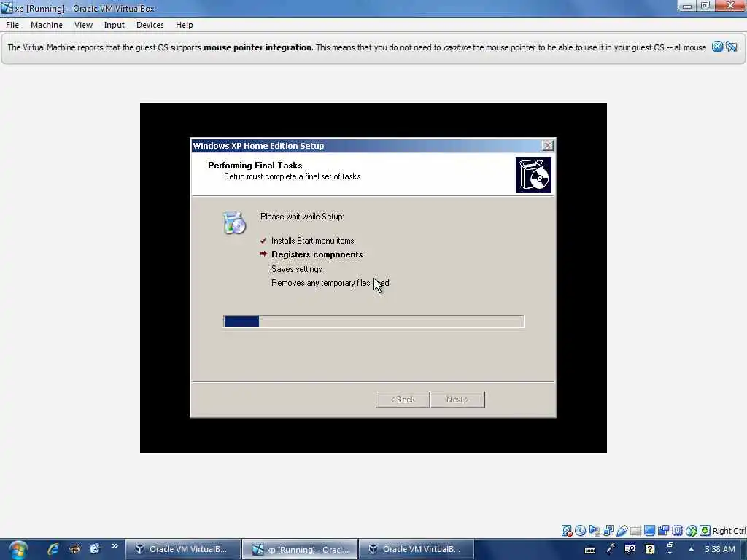747x560 pixels.
Task: Click the optical disk indicator icon
Action: coord(580,531)
